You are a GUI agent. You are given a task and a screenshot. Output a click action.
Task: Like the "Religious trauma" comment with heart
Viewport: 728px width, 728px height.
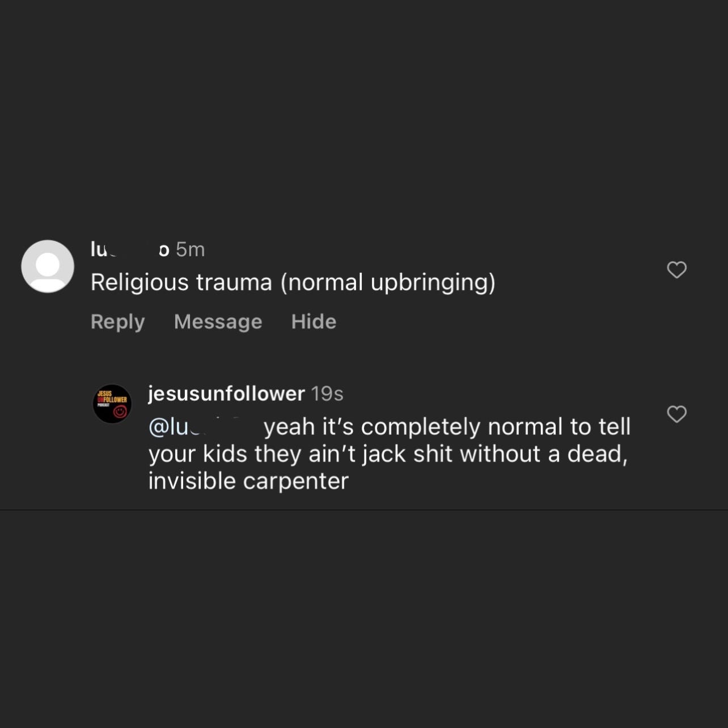coord(676,270)
